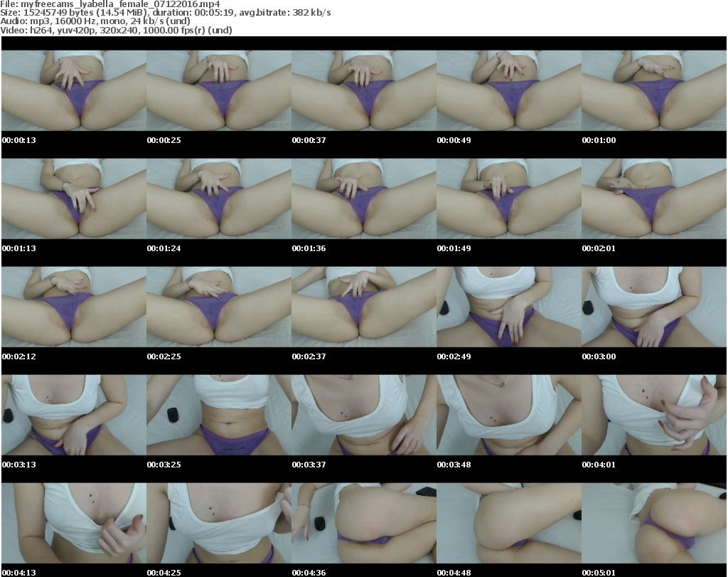Open the frame stamped 00:01:49
728x577 pixels.
pos(509,198)
